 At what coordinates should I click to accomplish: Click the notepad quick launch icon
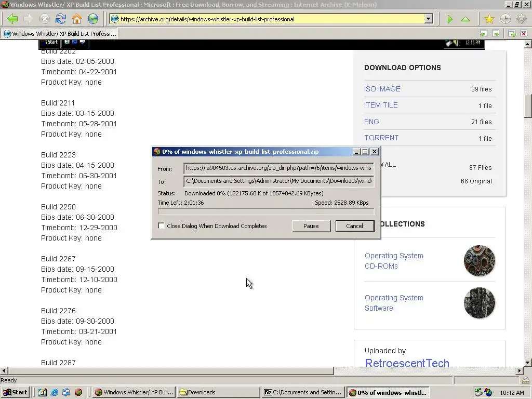[42, 392]
